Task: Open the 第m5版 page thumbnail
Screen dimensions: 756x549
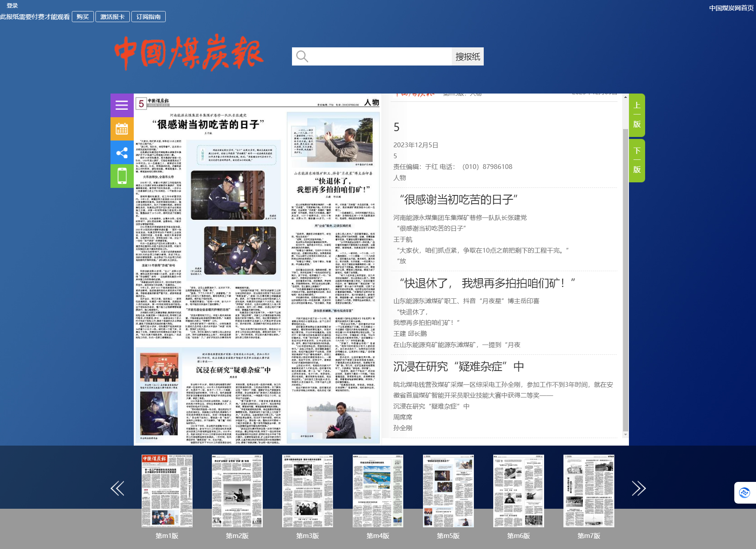Action: point(448,491)
